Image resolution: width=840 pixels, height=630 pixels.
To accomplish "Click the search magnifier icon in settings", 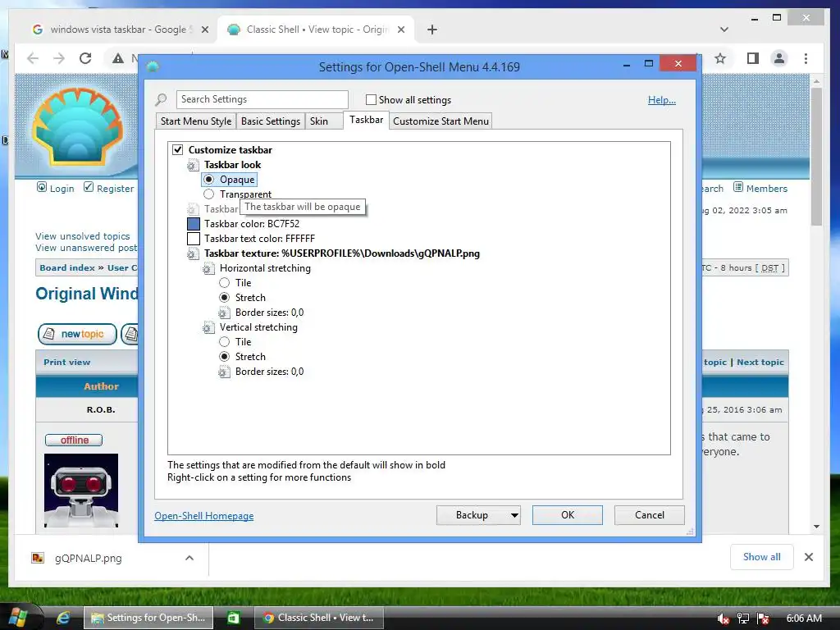I will click(161, 99).
